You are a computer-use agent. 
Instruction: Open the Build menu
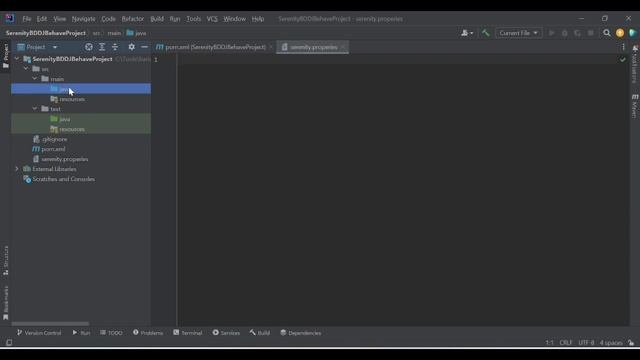pyautogui.click(x=157, y=19)
